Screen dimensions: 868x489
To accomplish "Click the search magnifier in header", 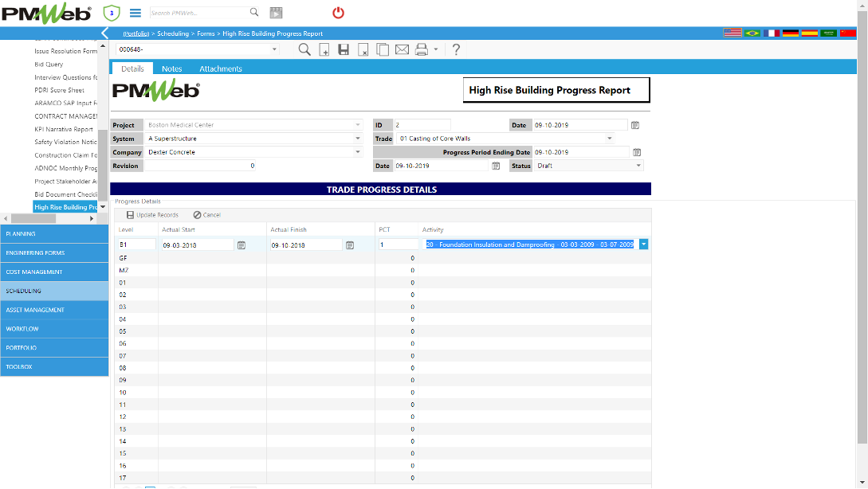I will coord(254,12).
